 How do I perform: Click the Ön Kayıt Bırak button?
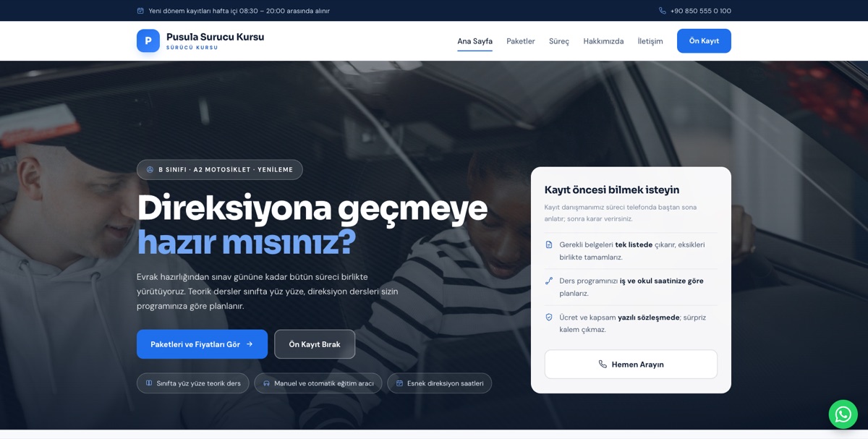tap(315, 344)
